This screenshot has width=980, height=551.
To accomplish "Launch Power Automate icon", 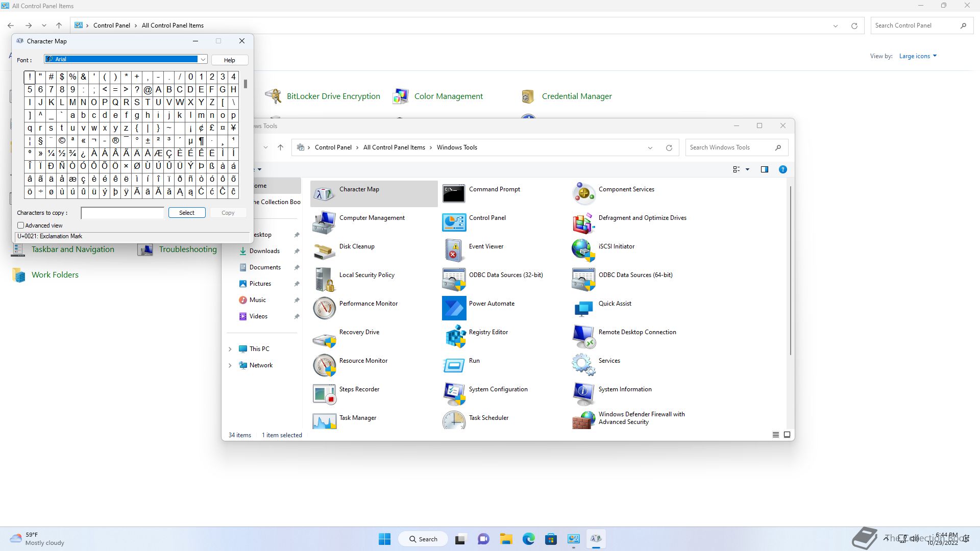I will click(454, 308).
